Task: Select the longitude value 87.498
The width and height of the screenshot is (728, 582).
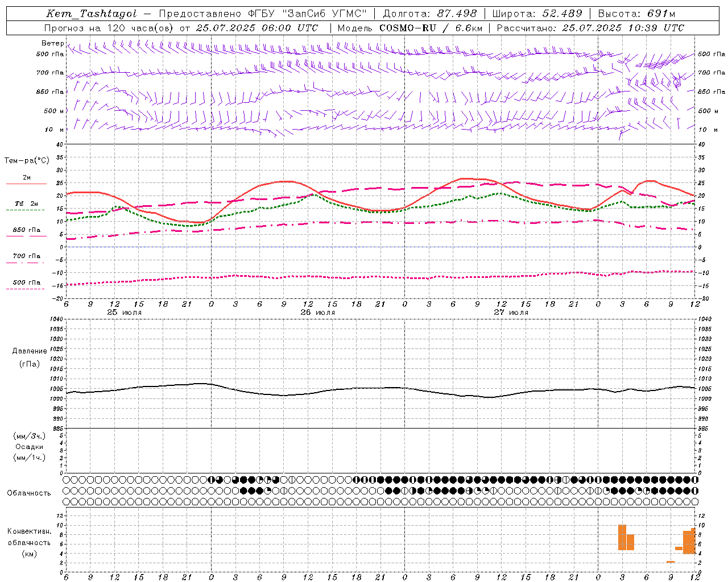Action: 457,14
